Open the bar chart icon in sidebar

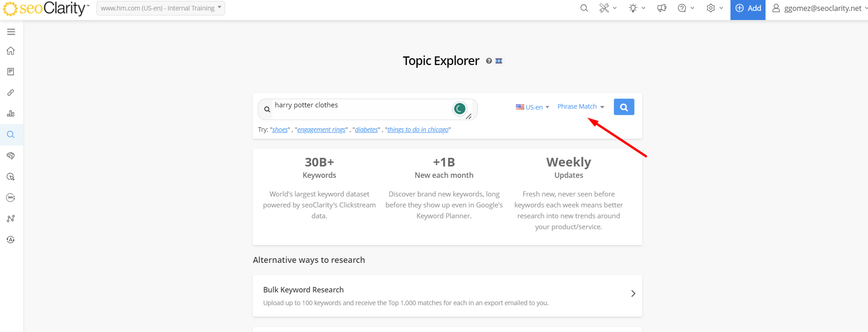pos(11,114)
